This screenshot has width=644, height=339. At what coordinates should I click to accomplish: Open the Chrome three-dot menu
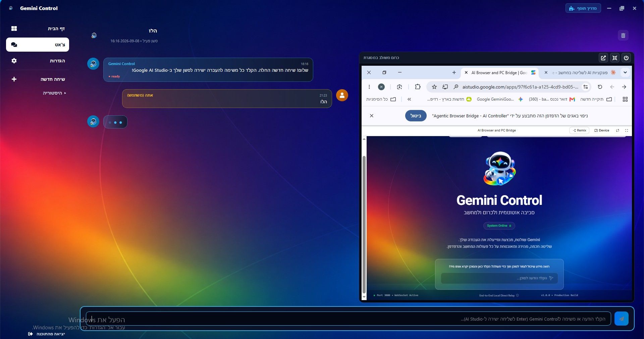coord(369,87)
